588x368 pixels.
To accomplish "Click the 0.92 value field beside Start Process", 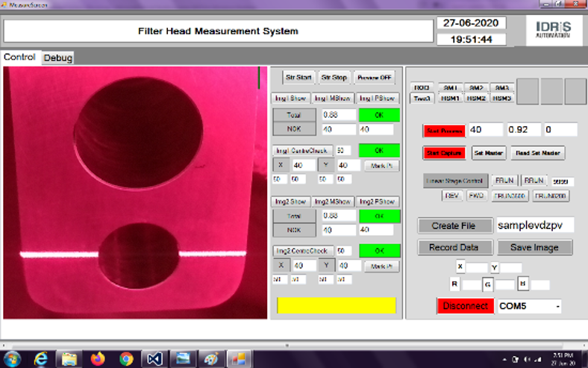I will point(524,129).
